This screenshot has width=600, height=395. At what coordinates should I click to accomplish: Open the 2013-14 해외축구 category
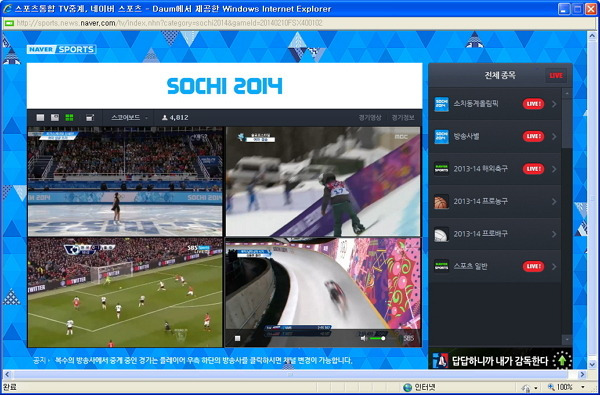[495, 169]
